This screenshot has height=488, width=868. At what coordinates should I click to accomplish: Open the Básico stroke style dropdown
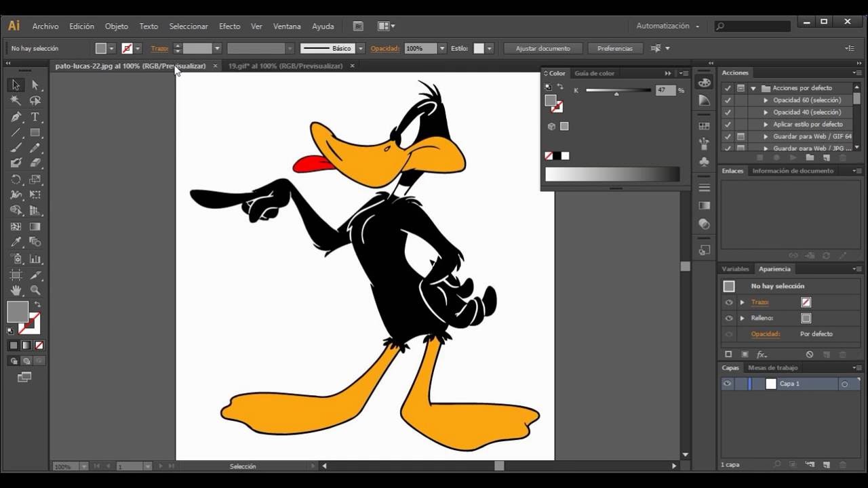point(361,49)
